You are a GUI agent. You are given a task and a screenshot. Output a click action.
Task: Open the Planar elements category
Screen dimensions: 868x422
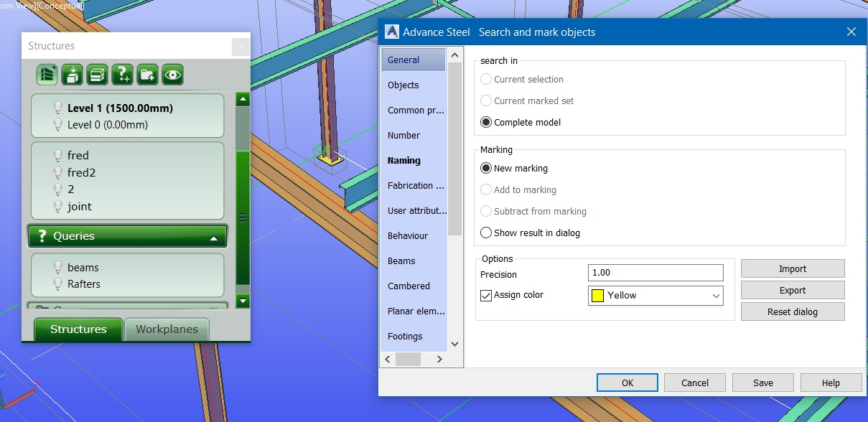tap(414, 311)
